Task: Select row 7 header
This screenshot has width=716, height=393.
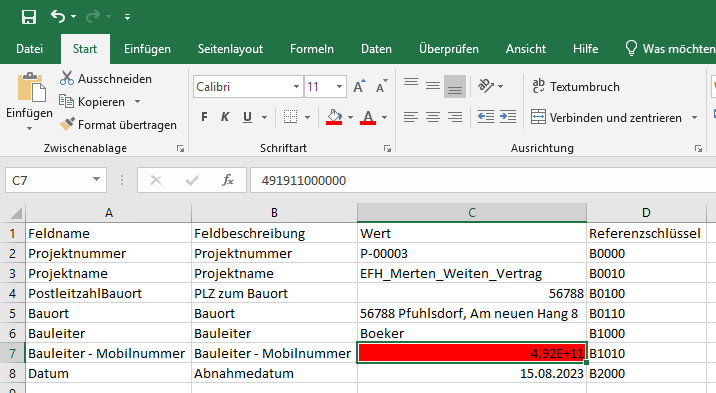Action: click(x=12, y=353)
